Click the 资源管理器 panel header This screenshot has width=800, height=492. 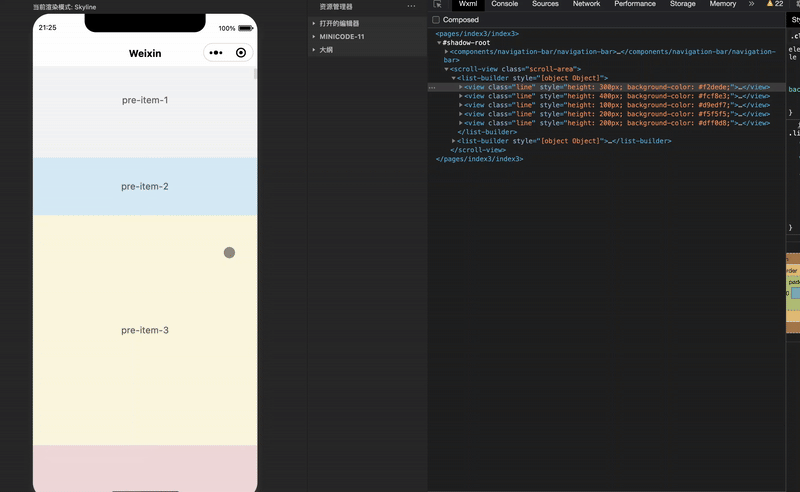(336, 7)
